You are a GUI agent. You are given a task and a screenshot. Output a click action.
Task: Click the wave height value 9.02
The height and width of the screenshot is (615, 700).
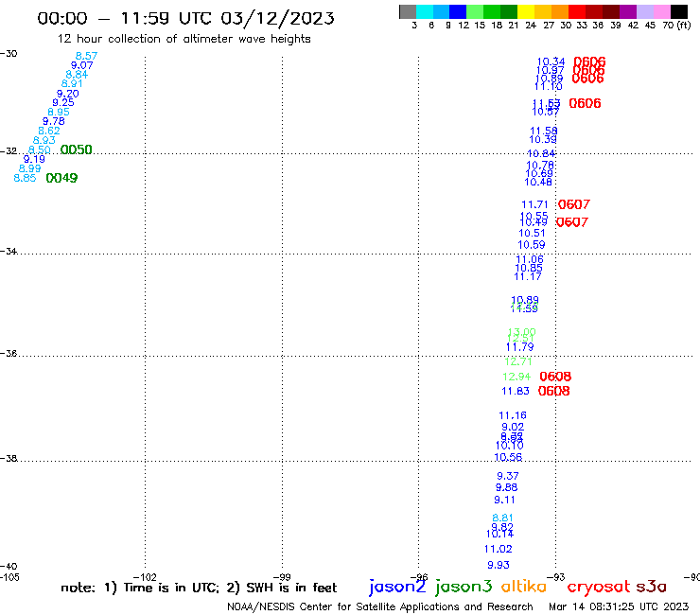tap(513, 427)
